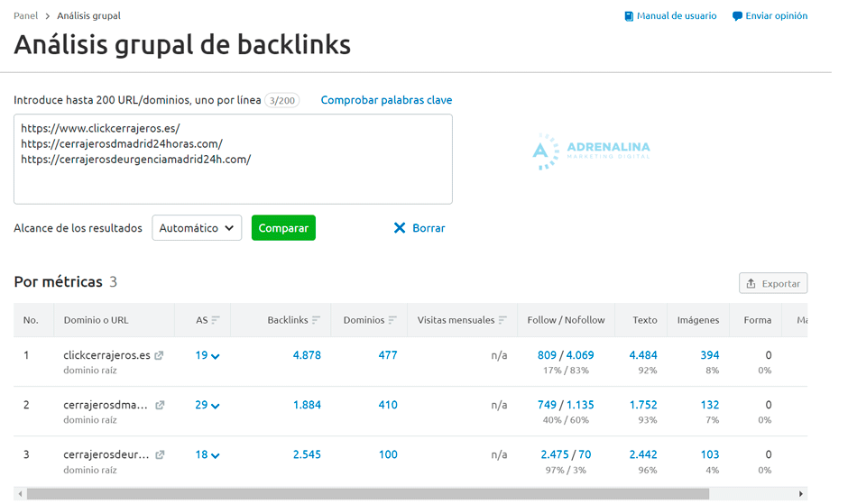The height and width of the screenshot is (504, 848).
Task: Open text links value 1.752
Action: [x=643, y=405]
